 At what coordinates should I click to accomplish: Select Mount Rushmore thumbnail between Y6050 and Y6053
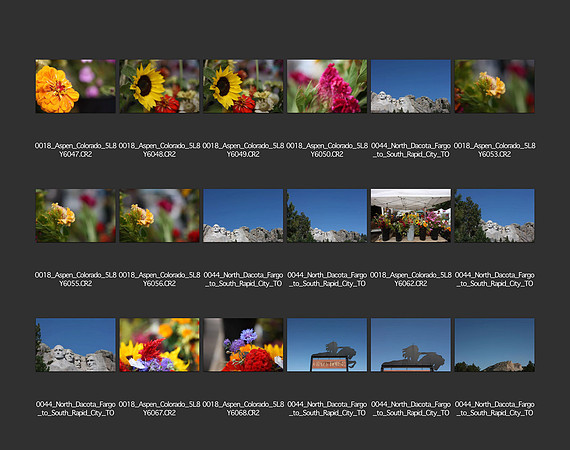point(411,86)
